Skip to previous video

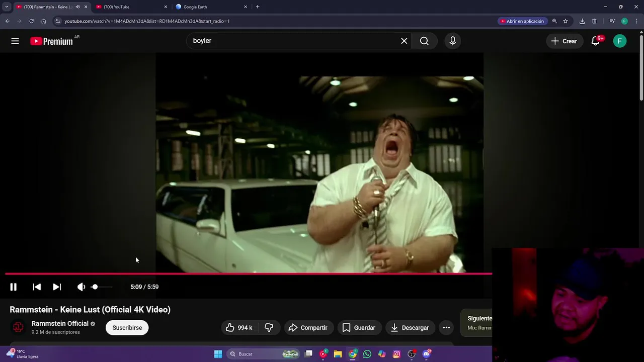(37, 287)
